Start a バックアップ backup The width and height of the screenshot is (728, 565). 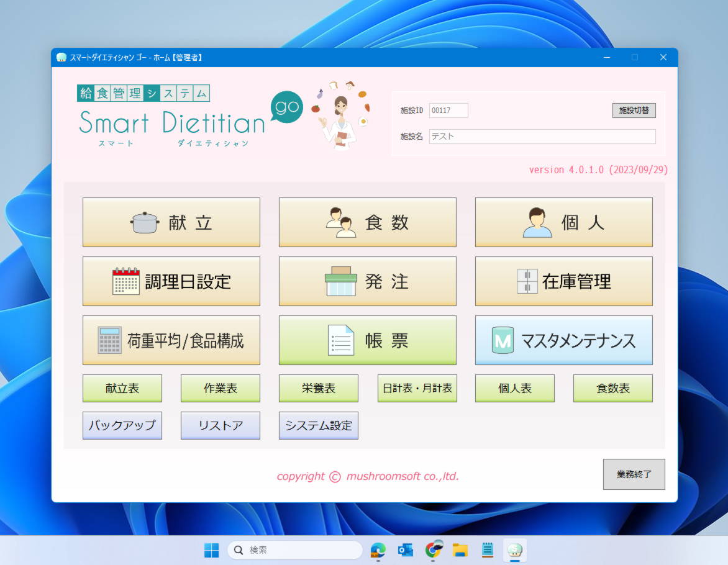coord(122,425)
